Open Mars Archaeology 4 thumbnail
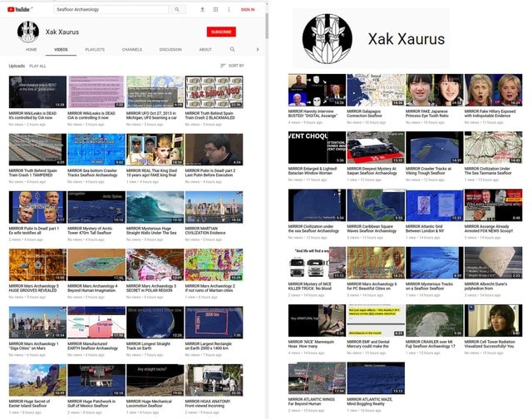 click(96, 264)
